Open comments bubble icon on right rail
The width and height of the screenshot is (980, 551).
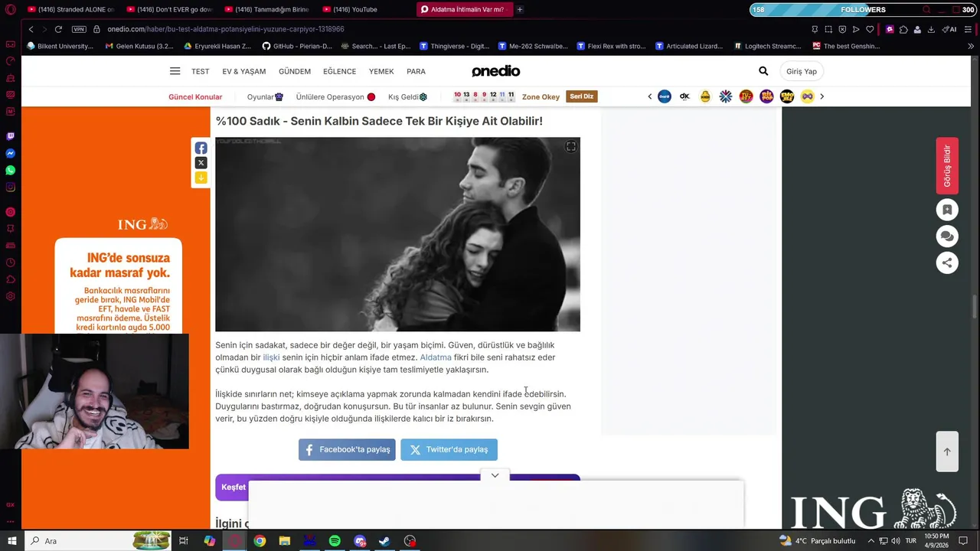pyautogui.click(x=947, y=236)
